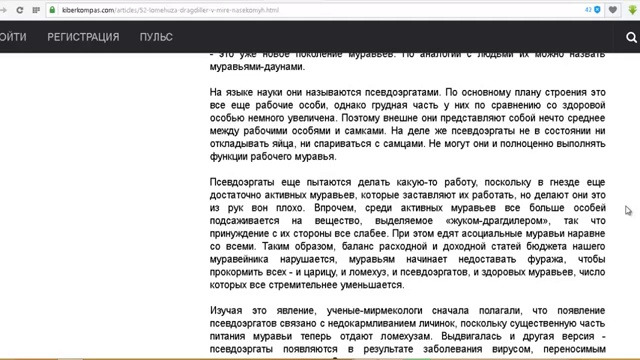
Task: Open the ПУЛЬС menu item
Action: click(156, 37)
